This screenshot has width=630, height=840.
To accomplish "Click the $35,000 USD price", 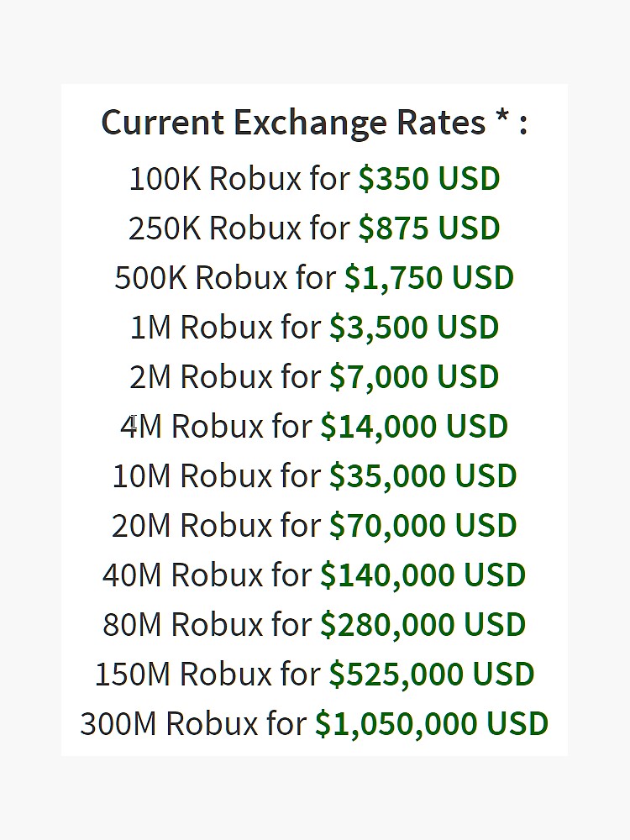I will tap(423, 476).
